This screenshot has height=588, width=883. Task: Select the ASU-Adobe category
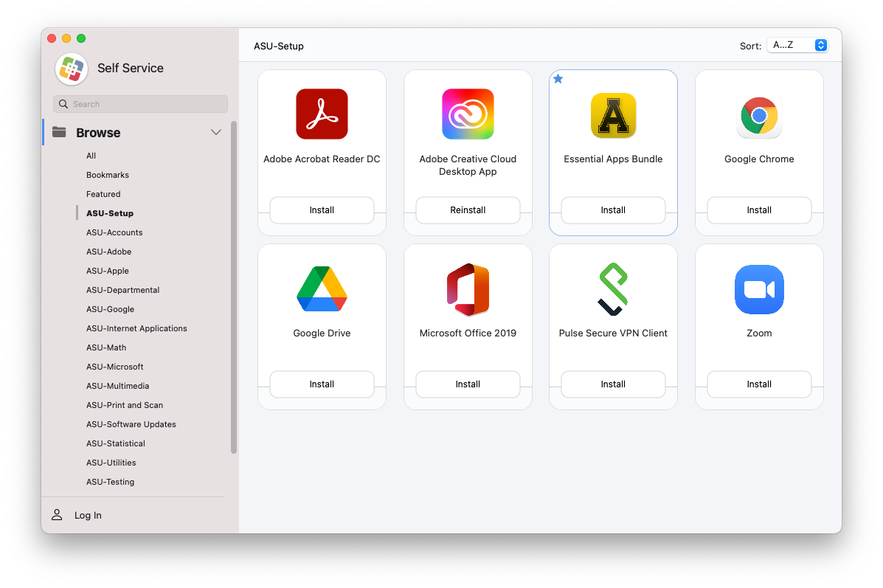click(108, 252)
